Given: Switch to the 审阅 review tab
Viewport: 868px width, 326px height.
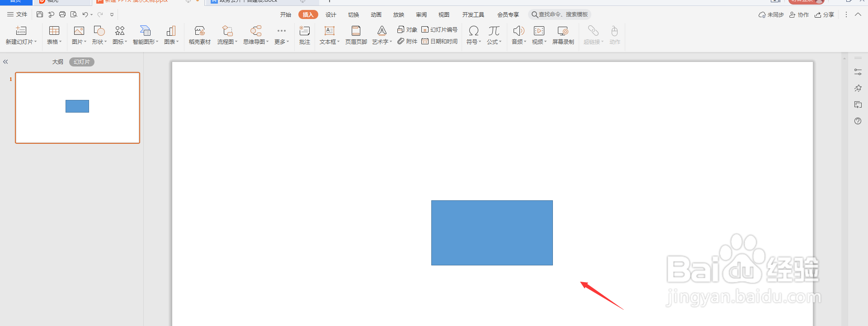Looking at the screenshot, I should pyautogui.click(x=421, y=14).
